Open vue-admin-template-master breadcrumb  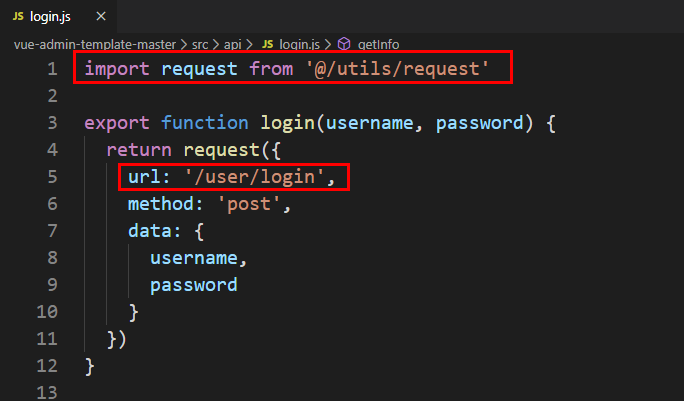point(95,45)
